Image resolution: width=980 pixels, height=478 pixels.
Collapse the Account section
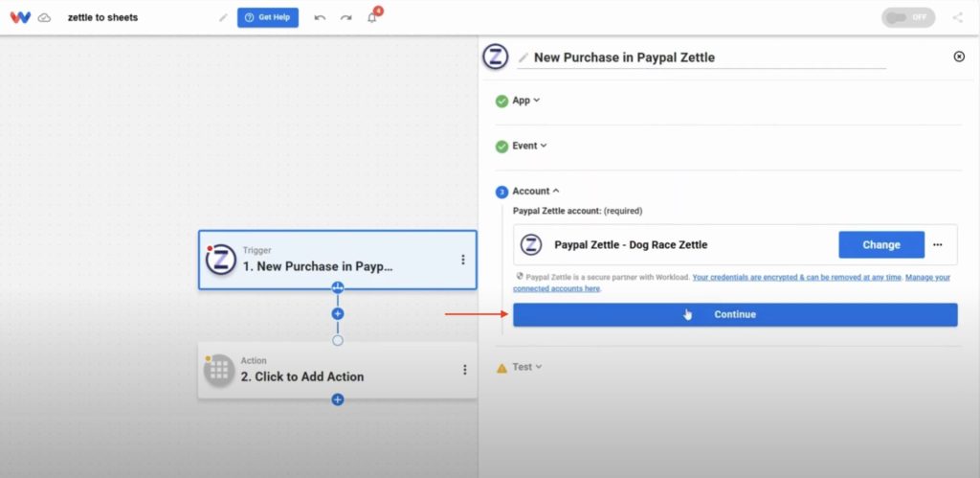coord(536,191)
